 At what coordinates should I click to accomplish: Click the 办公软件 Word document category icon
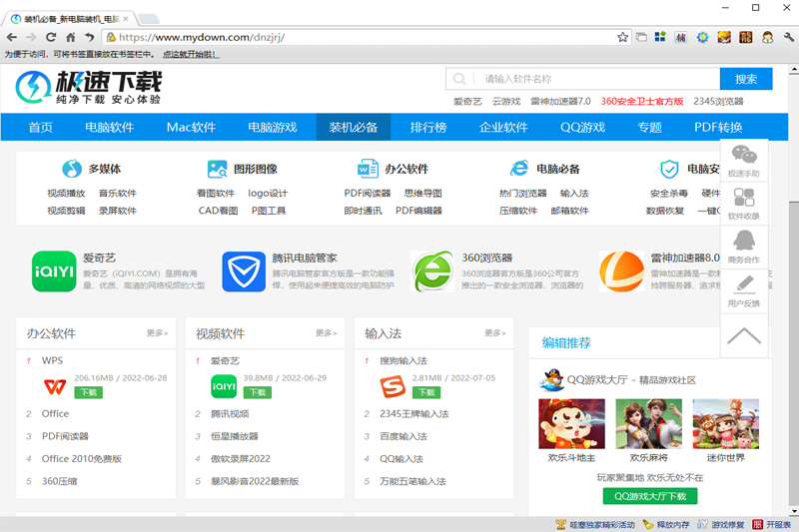coord(368,169)
